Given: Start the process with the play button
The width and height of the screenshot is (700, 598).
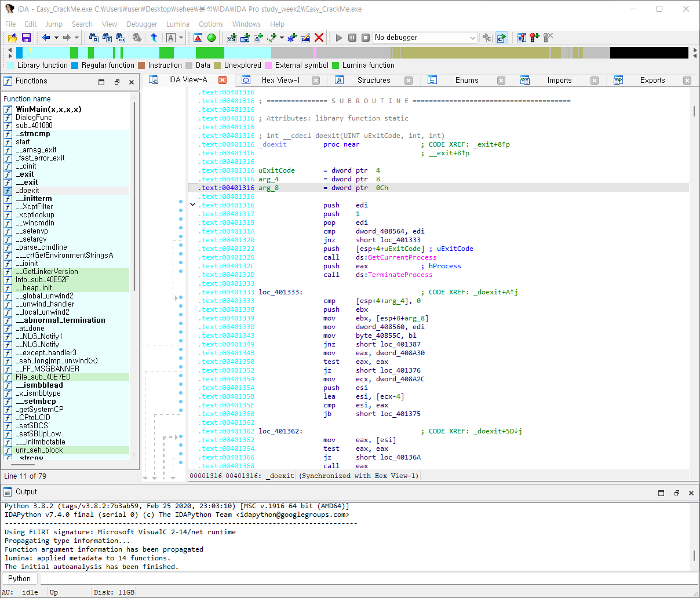Looking at the screenshot, I should (339, 38).
